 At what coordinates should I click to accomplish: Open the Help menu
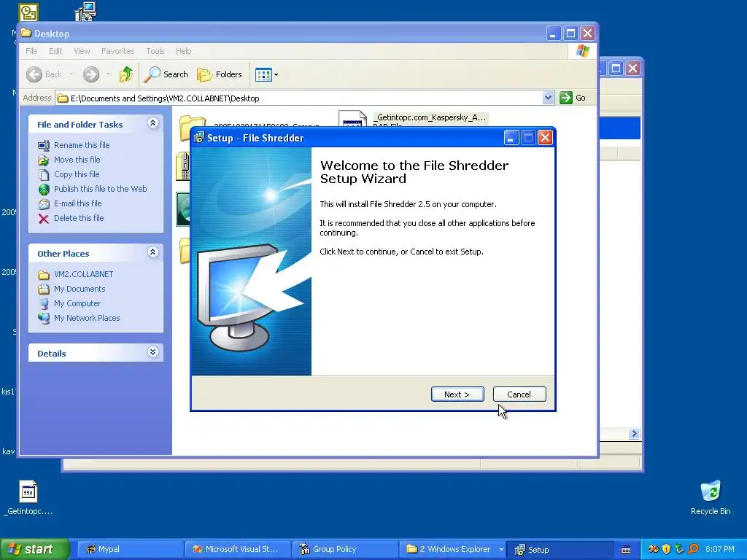183,51
